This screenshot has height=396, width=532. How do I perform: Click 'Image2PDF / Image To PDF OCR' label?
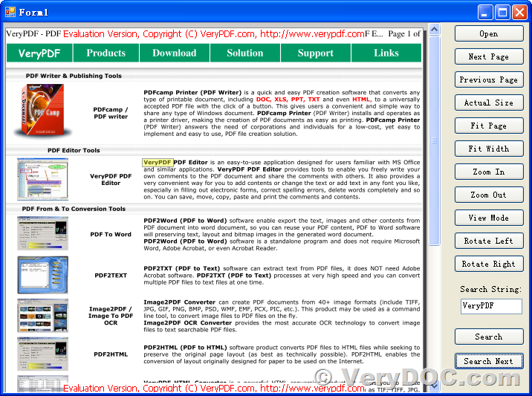111,316
